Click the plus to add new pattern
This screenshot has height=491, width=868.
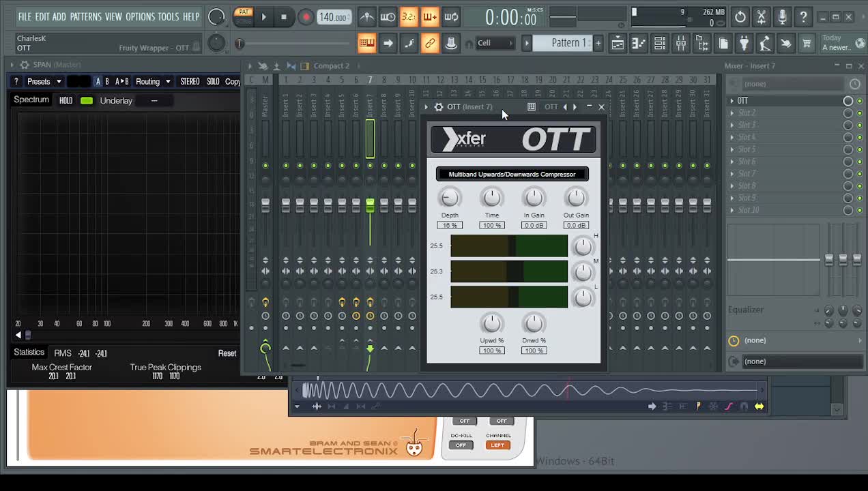(x=598, y=43)
